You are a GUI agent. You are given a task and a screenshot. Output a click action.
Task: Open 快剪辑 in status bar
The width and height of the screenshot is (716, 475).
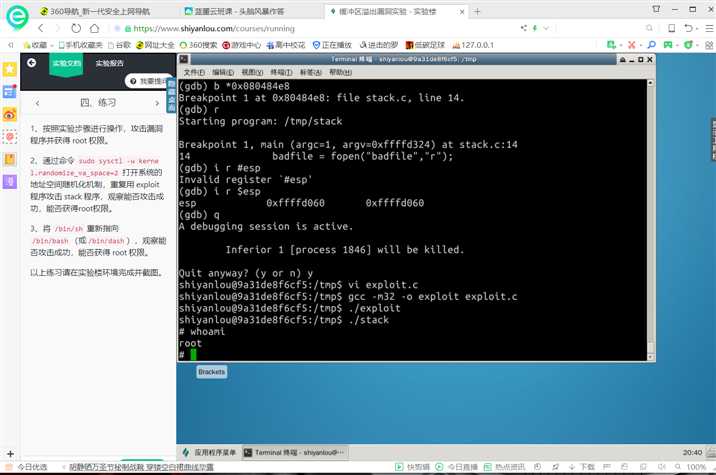coord(412,467)
